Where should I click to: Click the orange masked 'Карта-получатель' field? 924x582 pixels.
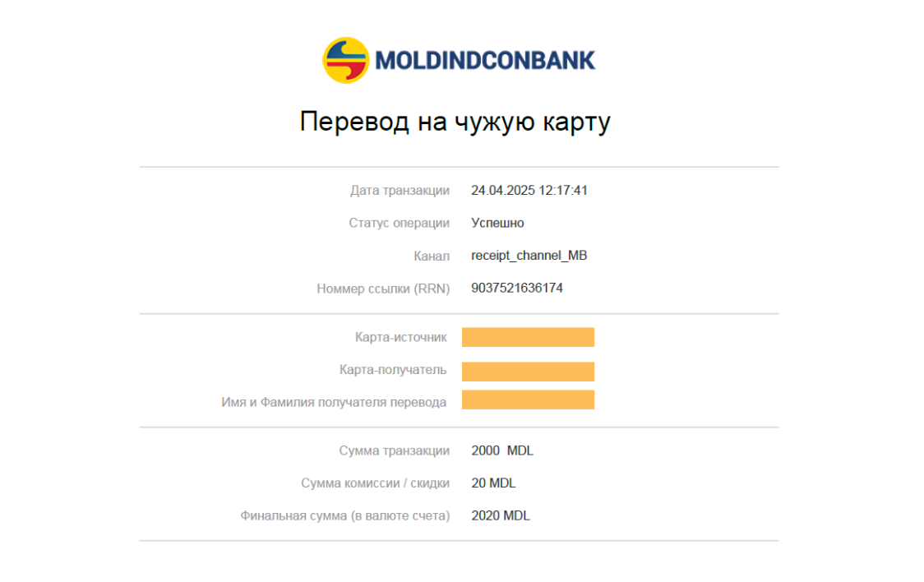[528, 372]
